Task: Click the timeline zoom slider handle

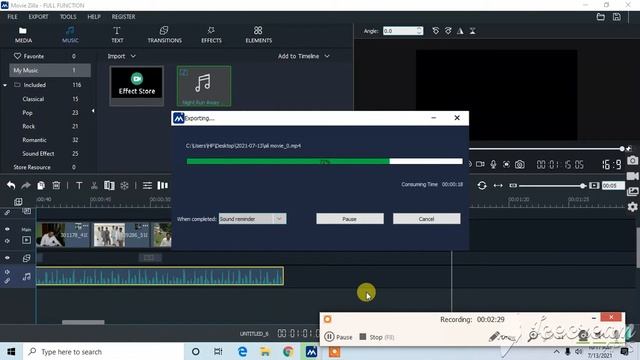Action: click(x=583, y=186)
